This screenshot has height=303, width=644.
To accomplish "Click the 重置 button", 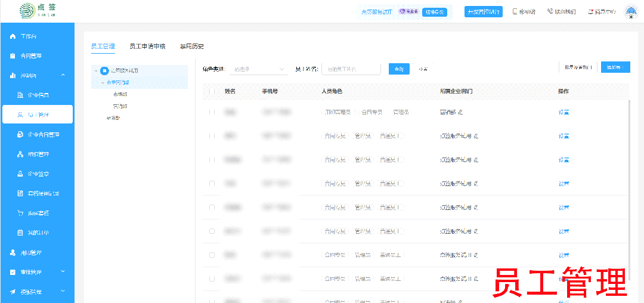I will pos(423,69).
